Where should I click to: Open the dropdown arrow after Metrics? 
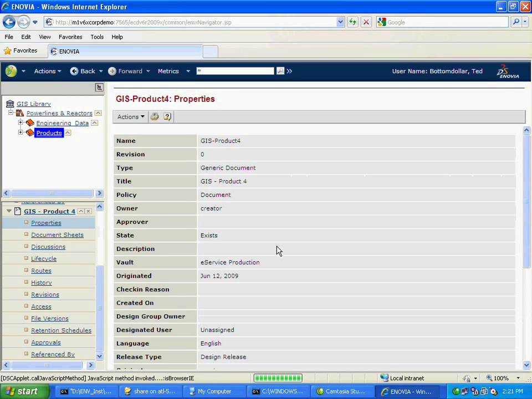point(188,71)
